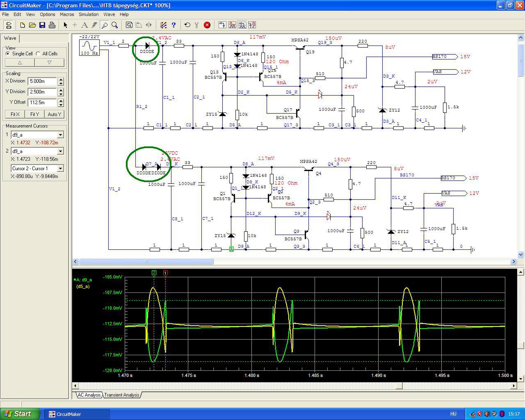
Task: Open the Options menu
Action: 48,14
